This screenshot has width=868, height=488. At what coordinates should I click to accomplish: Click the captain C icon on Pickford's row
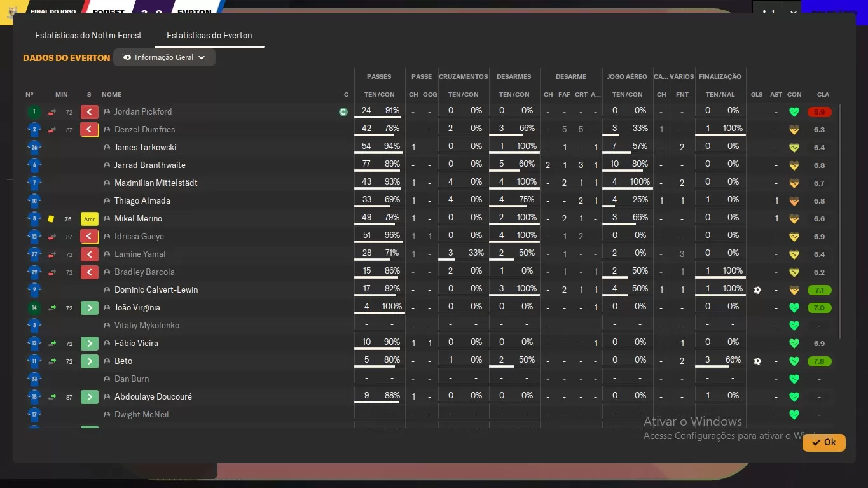(343, 112)
